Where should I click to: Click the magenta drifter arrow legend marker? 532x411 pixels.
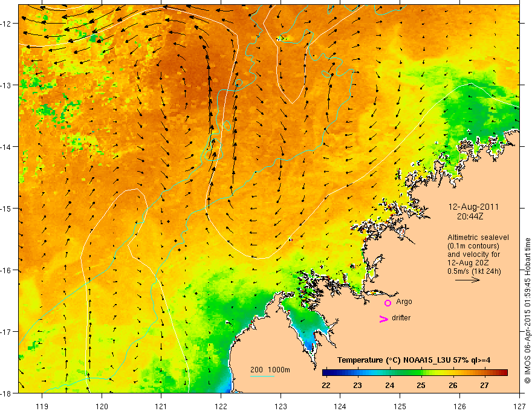(x=384, y=319)
